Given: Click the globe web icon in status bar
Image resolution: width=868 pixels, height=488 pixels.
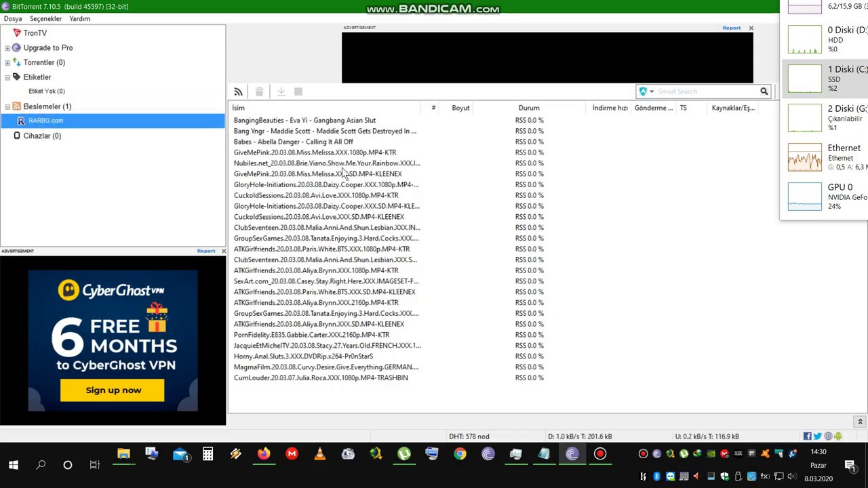Looking at the screenshot, I should click(x=828, y=436).
